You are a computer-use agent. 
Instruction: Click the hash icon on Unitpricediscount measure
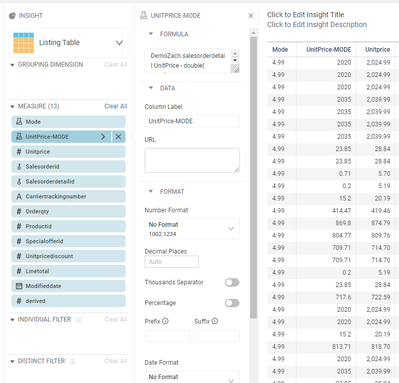[x=19, y=256]
